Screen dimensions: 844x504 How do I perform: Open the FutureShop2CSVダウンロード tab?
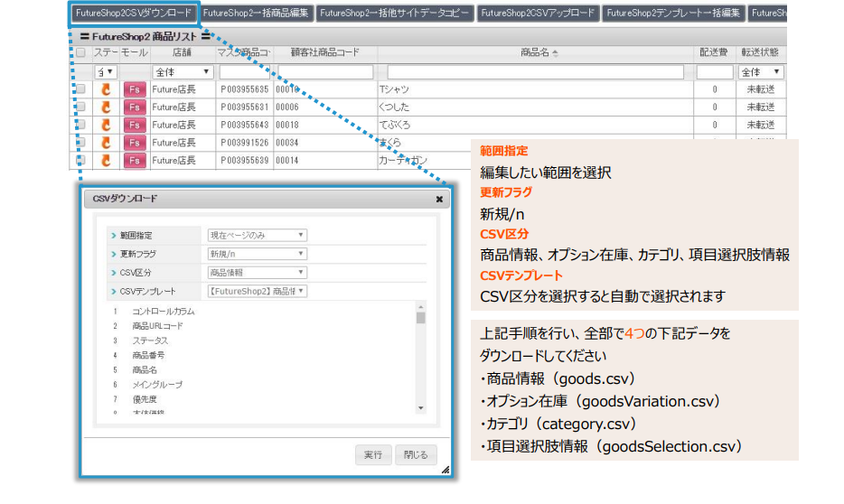134,13
